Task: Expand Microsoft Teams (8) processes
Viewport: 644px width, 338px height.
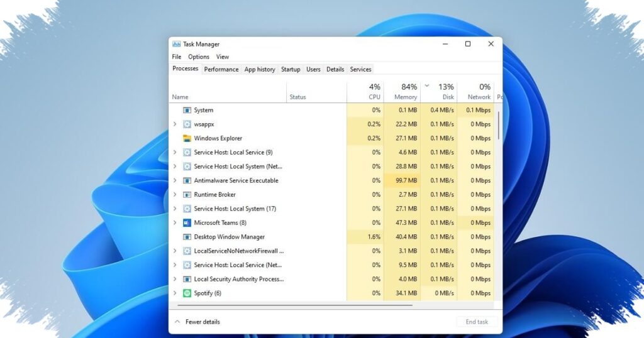Action: [175, 223]
